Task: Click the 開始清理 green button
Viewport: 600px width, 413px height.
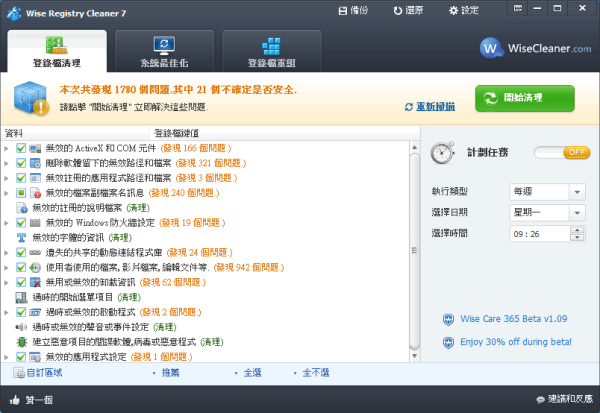Action: (x=525, y=98)
